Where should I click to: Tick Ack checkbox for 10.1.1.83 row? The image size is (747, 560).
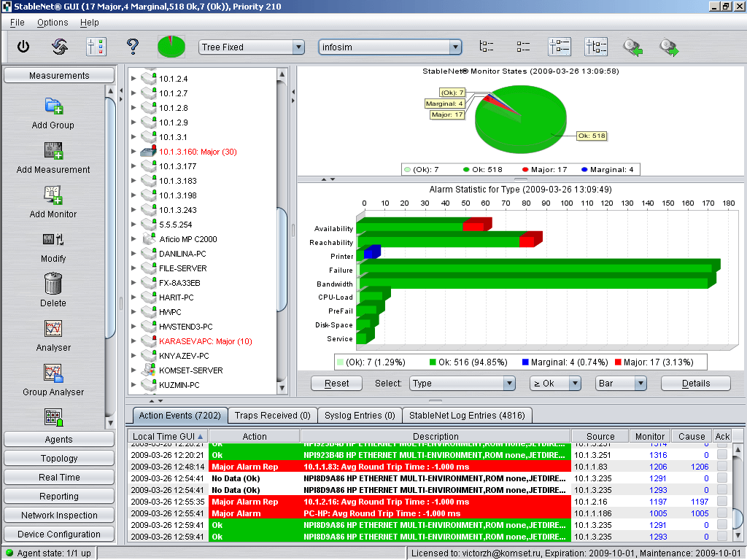coord(722,467)
